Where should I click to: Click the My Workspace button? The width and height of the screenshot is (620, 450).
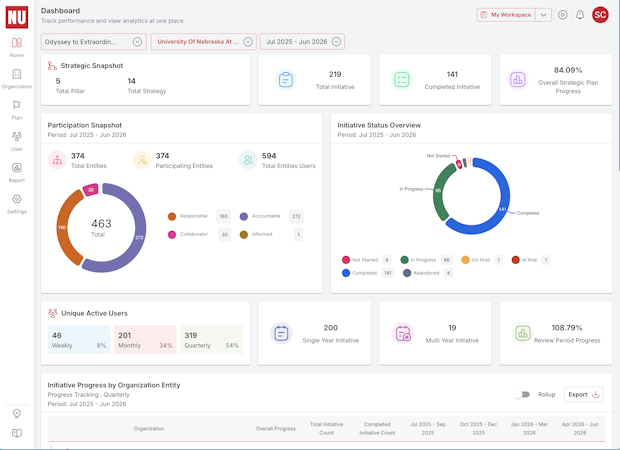[x=506, y=15]
